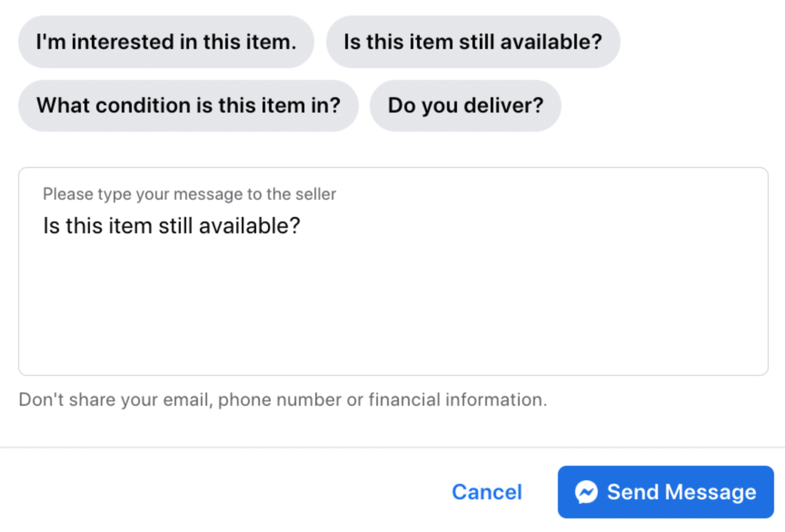Pick the "What condition is this item in?" chip
The height and width of the screenshot is (532, 785).
coord(188,106)
